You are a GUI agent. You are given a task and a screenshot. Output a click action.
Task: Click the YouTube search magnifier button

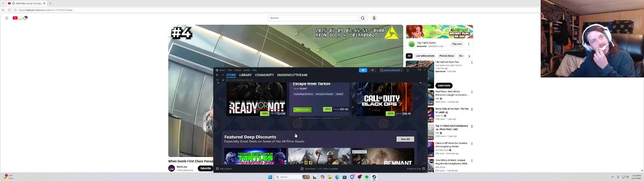point(363,18)
